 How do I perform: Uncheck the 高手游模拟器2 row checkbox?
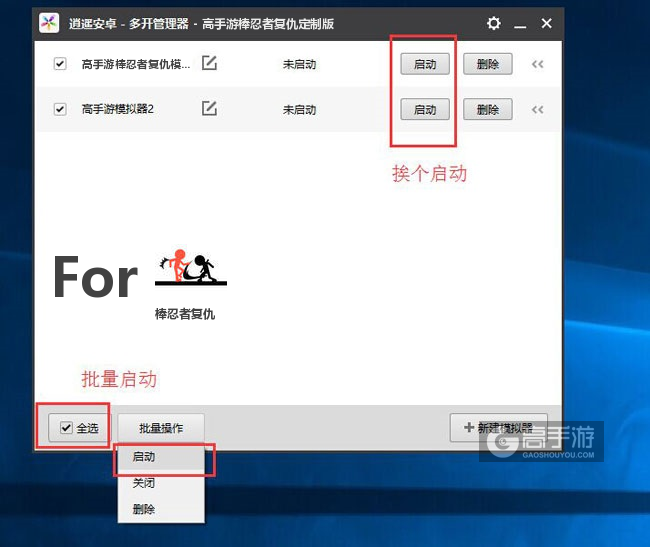tap(60, 109)
